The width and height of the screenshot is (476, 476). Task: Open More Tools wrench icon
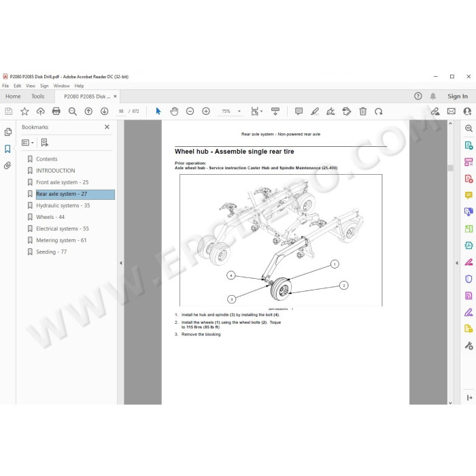tap(469, 345)
